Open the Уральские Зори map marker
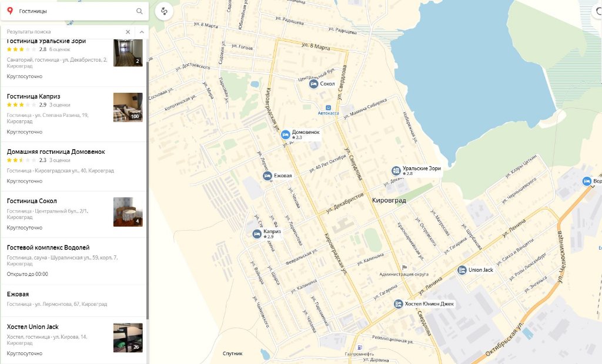 [396, 170]
